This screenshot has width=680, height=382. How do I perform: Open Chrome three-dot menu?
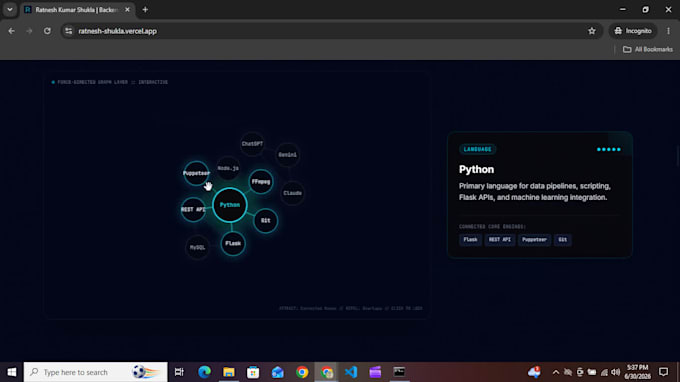tap(668, 31)
